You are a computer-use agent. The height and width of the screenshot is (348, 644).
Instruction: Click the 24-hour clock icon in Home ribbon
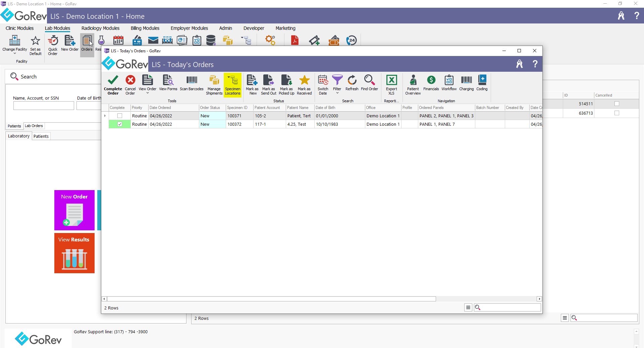(x=351, y=41)
